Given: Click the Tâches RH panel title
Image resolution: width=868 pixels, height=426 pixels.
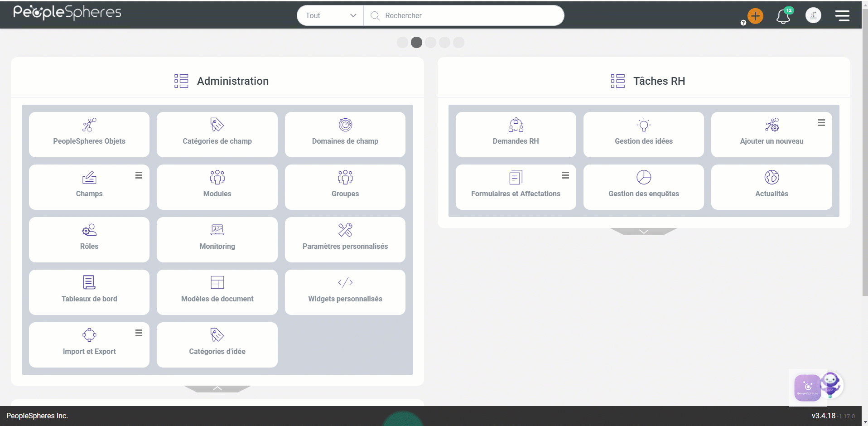Looking at the screenshot, I should pos(659,81).
